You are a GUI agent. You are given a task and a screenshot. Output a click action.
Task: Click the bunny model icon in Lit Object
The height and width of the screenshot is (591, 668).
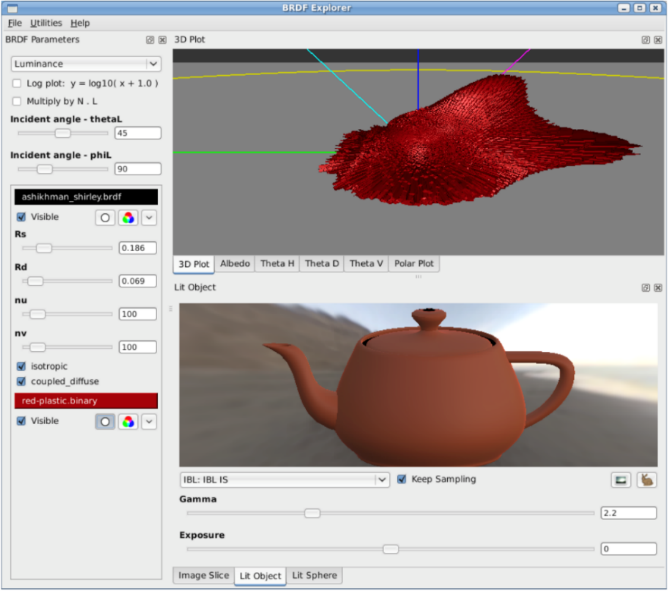click(x=647, y=480)
